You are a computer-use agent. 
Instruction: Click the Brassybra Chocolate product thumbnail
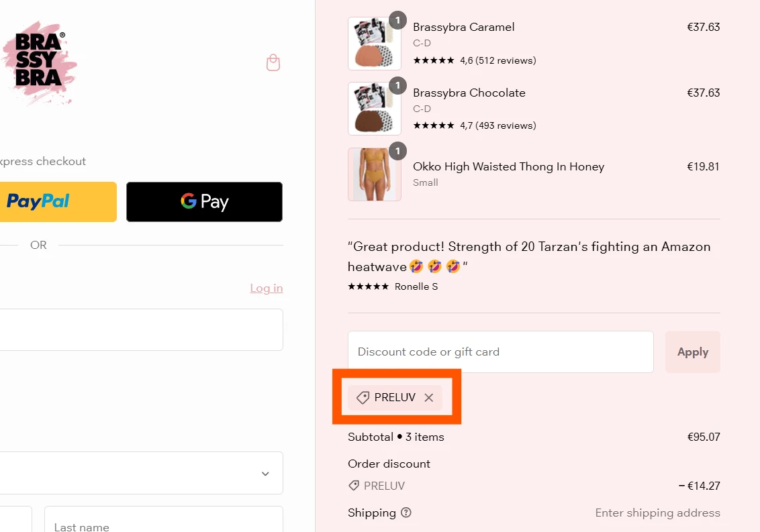tap(375, 109)
